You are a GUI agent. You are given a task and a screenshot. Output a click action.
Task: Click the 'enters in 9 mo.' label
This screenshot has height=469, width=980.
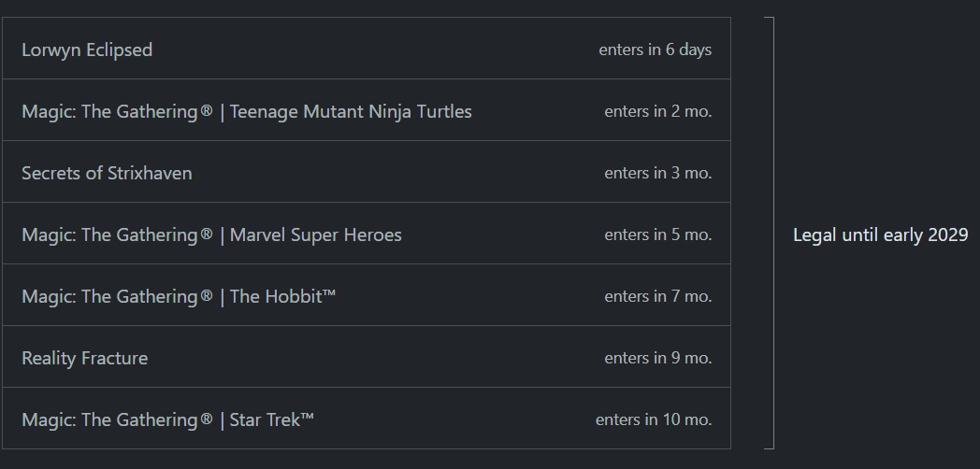[658, 358]
